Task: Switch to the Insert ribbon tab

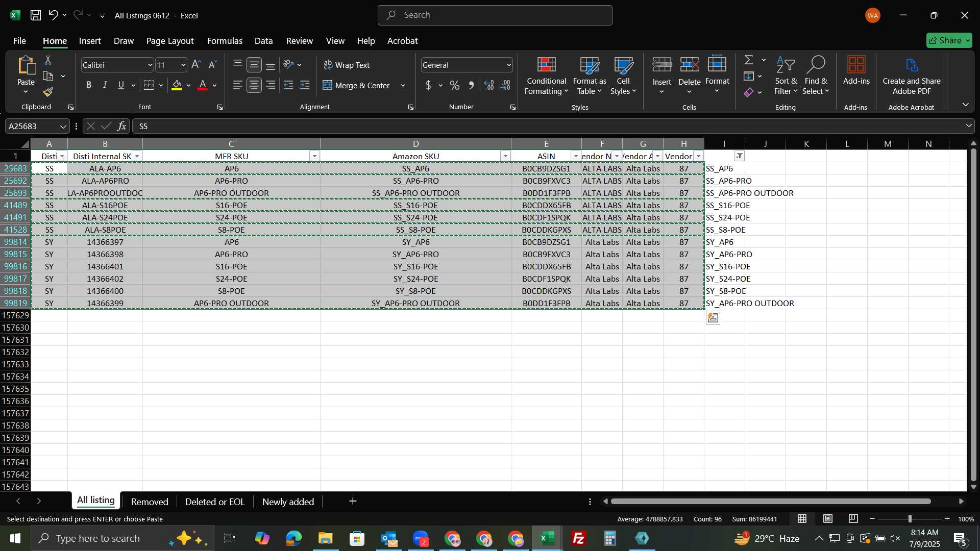Action: (90, 41)
